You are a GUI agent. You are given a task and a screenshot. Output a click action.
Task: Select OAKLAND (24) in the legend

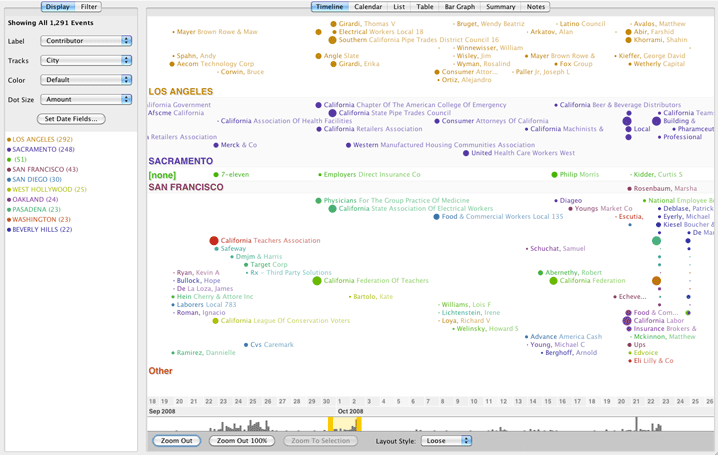tap(35, 200)
